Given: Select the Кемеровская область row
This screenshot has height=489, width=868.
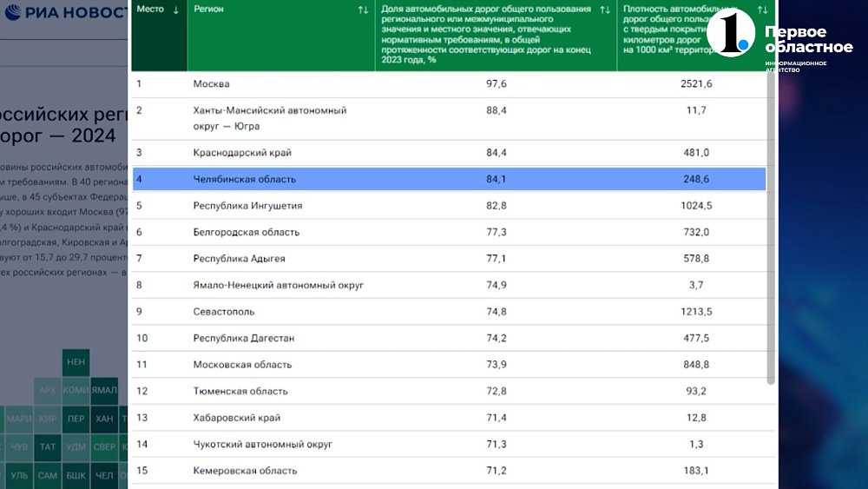Looking at the screenshot, I should tap(449, 471).
